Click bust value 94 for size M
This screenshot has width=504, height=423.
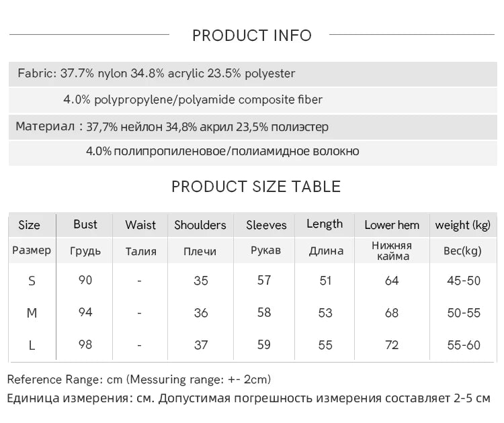[x=85, y=312]
